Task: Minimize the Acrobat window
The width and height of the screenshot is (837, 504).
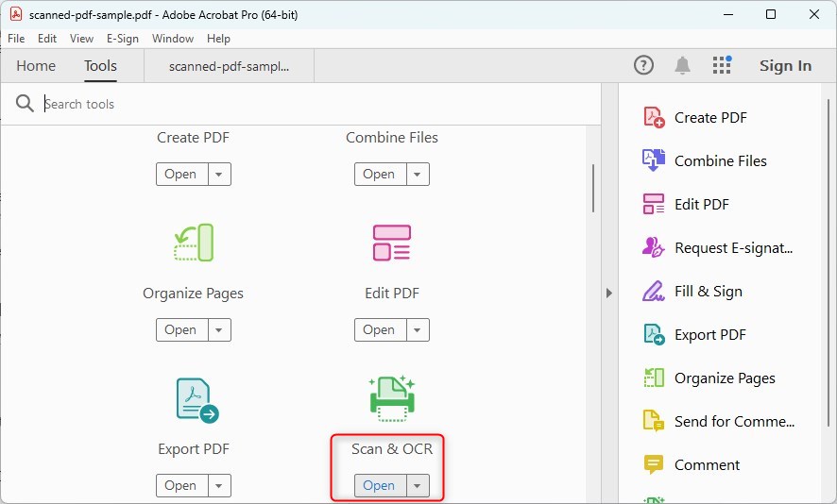Action: click(728, 14)
